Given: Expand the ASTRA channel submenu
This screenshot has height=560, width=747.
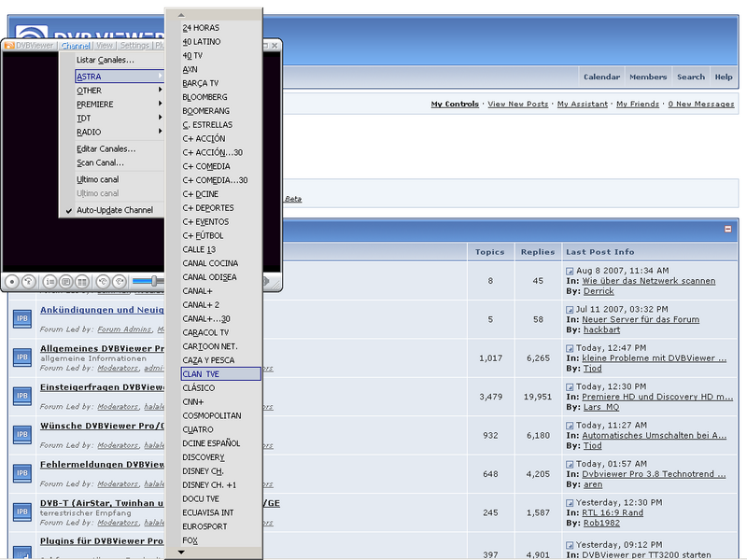Looking at the screenshot, I should click(x=120, y=77).
